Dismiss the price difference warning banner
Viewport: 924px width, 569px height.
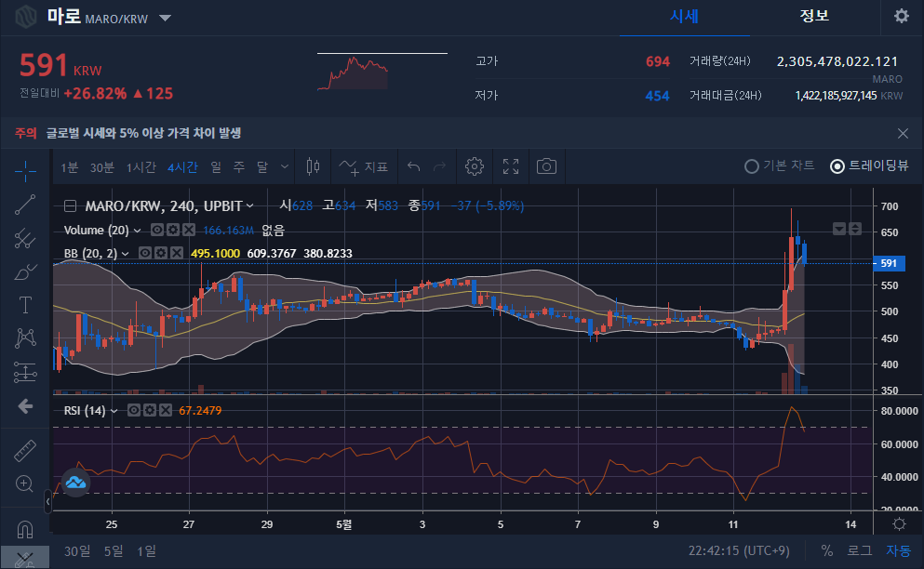(x=903, y=133)
